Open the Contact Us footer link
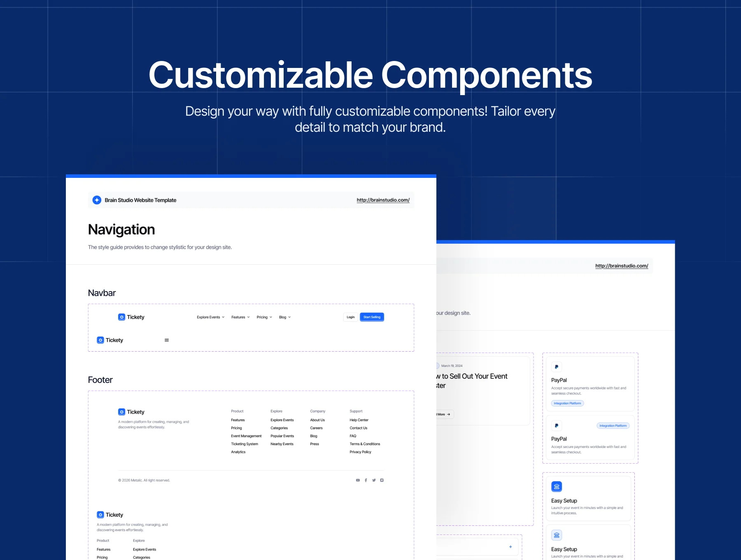 (x=359, y=428)
